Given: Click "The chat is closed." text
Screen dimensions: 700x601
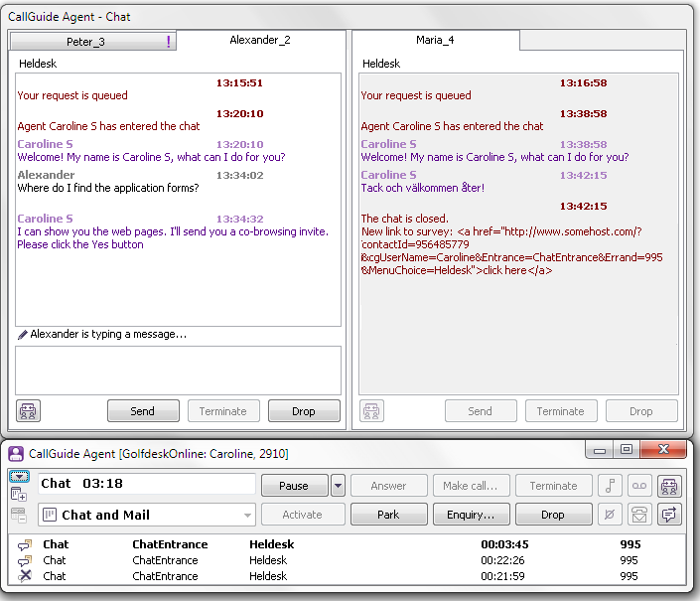Looking at the screenshot, I should [404, 219].
